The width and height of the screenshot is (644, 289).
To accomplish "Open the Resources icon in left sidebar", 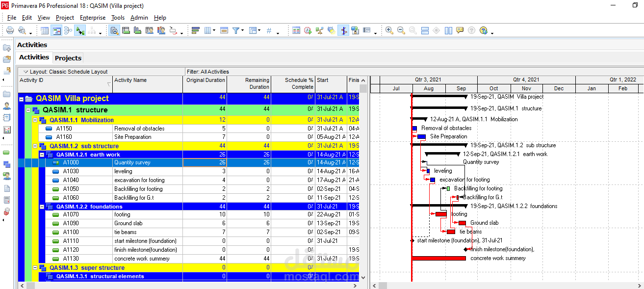I will [x=7, y=105].
